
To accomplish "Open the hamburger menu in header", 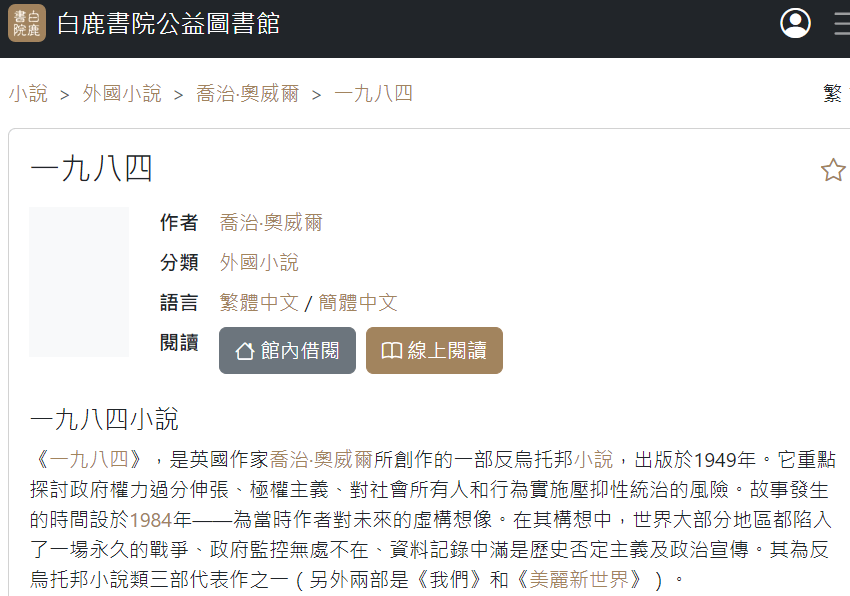I will 842,23.
